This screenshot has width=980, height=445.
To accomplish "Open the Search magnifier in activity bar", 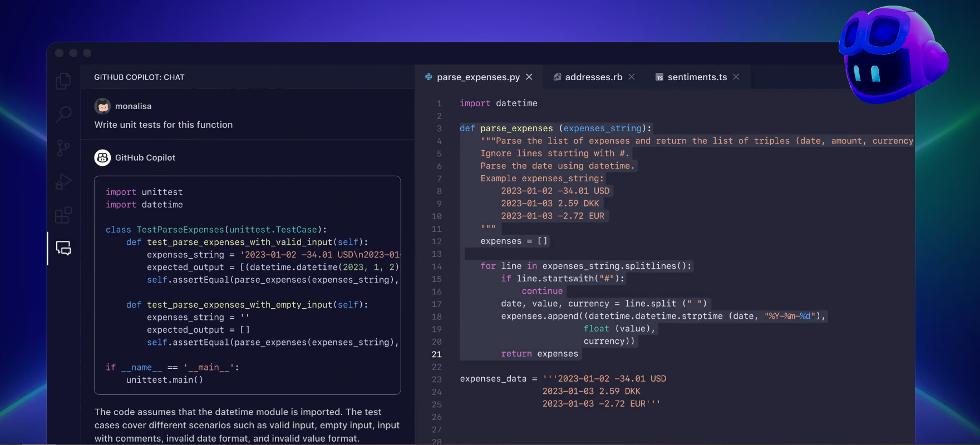I will [x=63, y=115].
